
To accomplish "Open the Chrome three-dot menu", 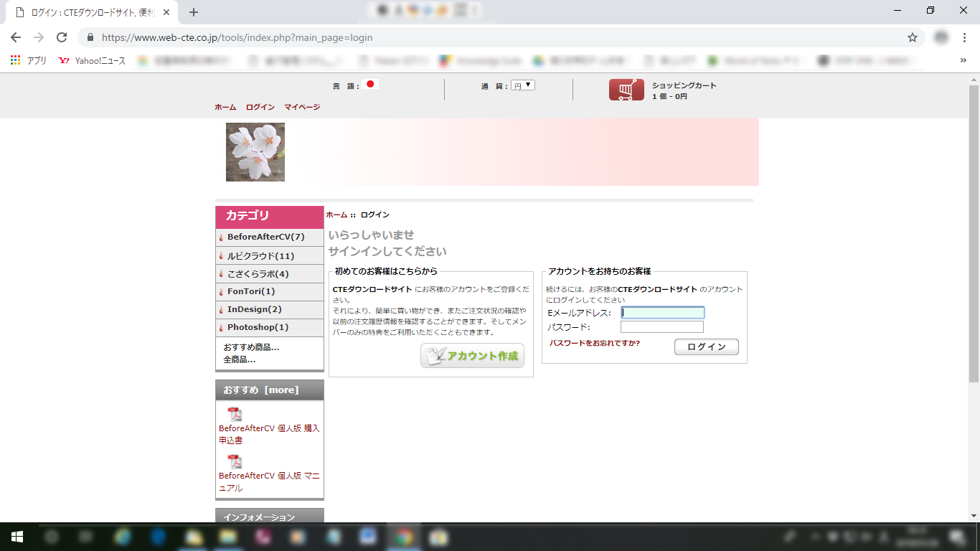I will pos(964,37).
